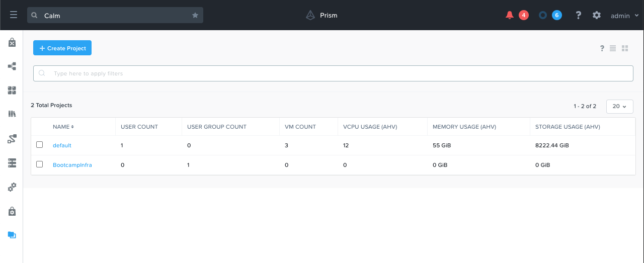Click the search magnifier icon in top bar
The width and height of the screenshot is (644, 263).
(35, 16)
